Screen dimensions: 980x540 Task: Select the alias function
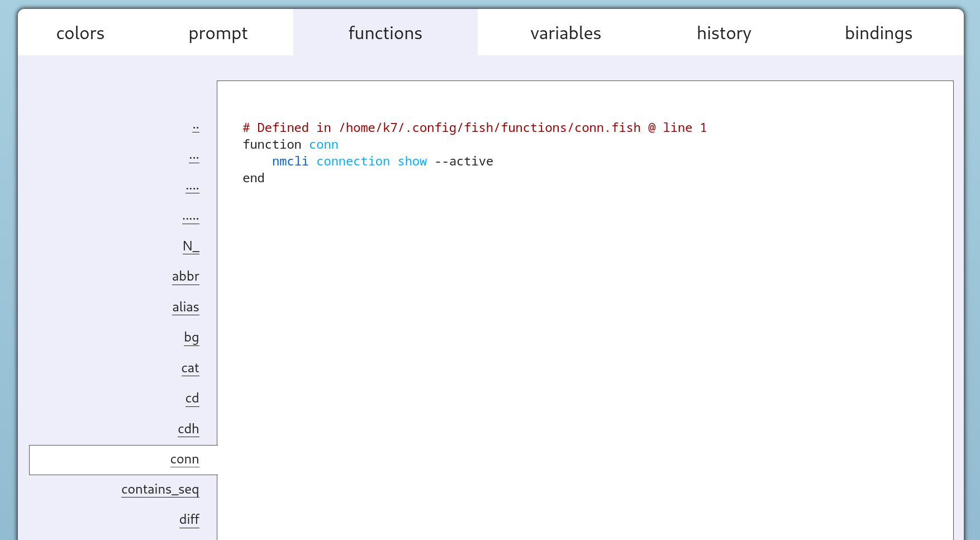(x=185, y=307)
